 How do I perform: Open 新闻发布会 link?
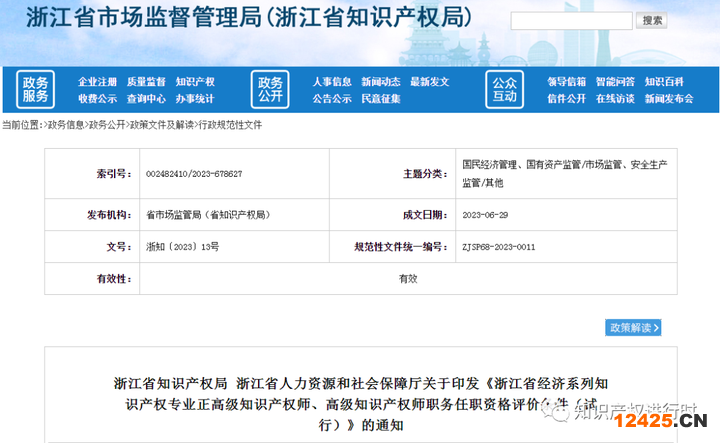[x=669, y=99]
